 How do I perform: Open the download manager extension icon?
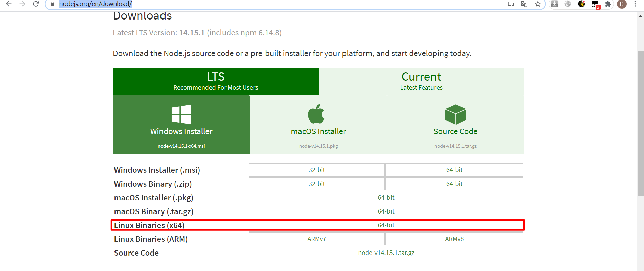tap(554, 4)
